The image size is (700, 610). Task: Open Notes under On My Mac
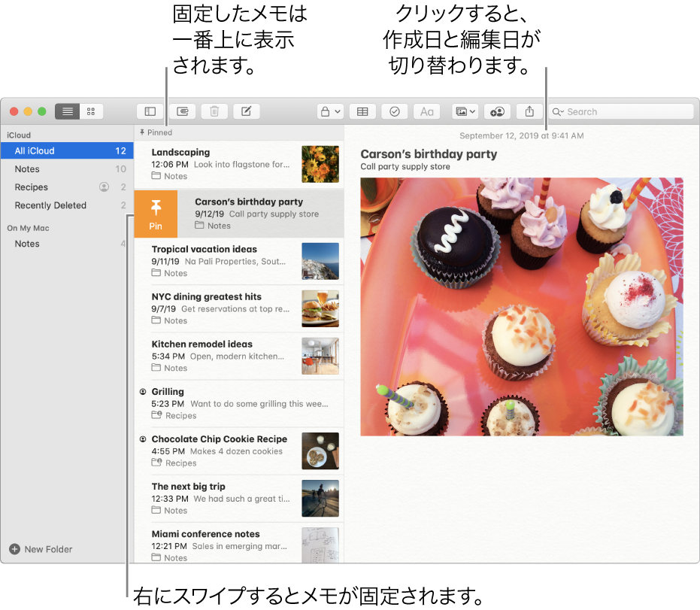(x=67, y=244)
